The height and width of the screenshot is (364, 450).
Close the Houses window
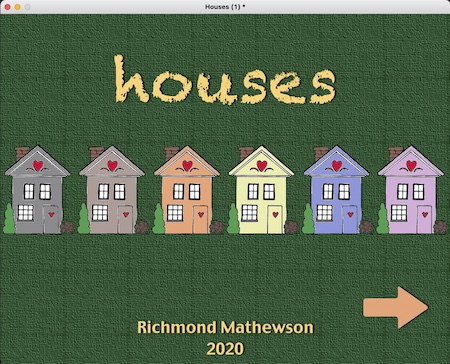[x=8, y=7]
